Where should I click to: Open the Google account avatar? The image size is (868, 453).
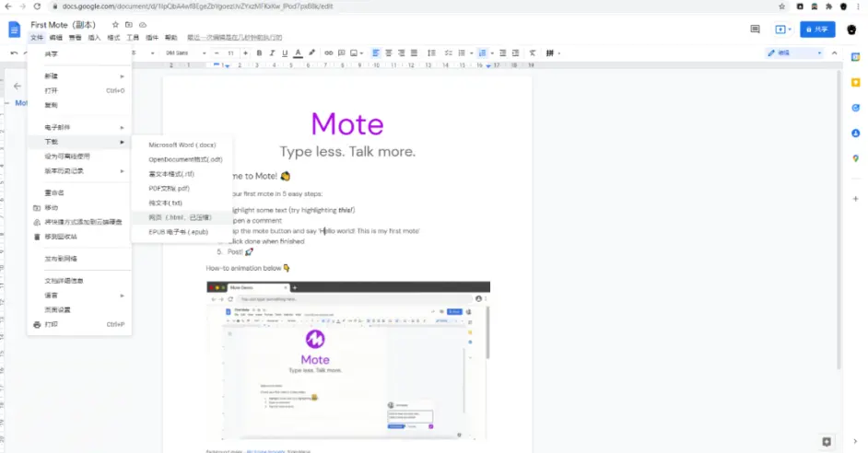851,29
